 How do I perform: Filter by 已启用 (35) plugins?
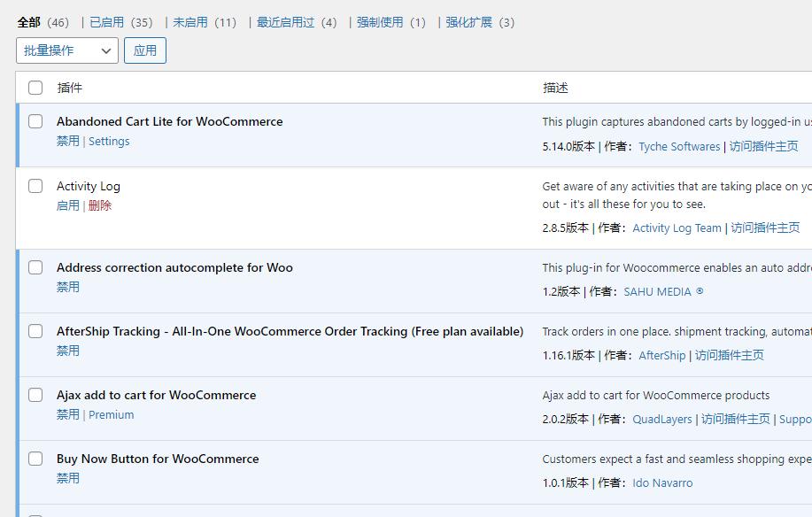point(121,22)
